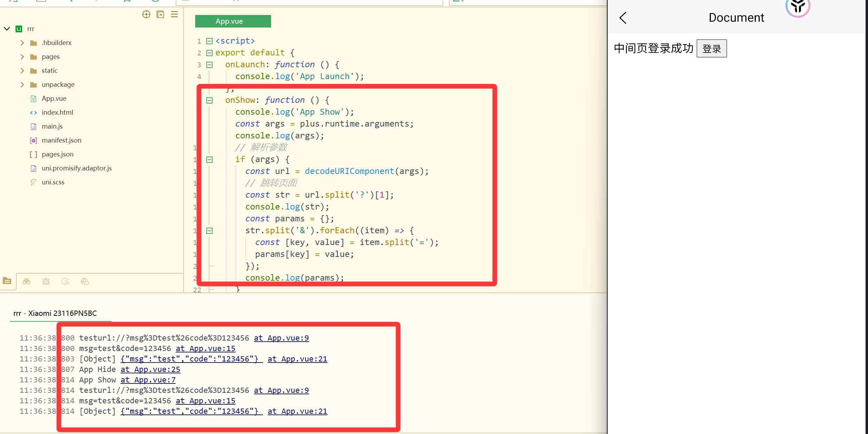This screenshot has width=868, height=434.
Task: Open the at App.vue:15 console link
Action: pyautogui.click(x=205, y=348)
